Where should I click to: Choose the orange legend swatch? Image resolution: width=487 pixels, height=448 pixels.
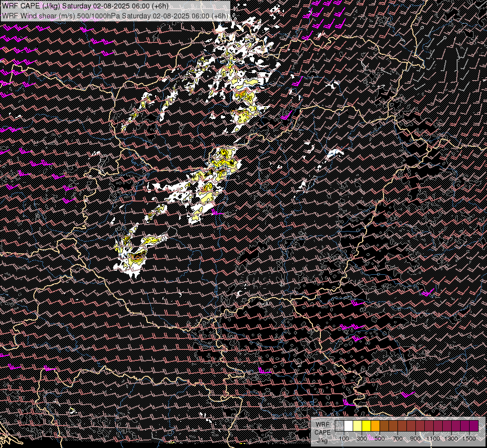tap(376, 426)
